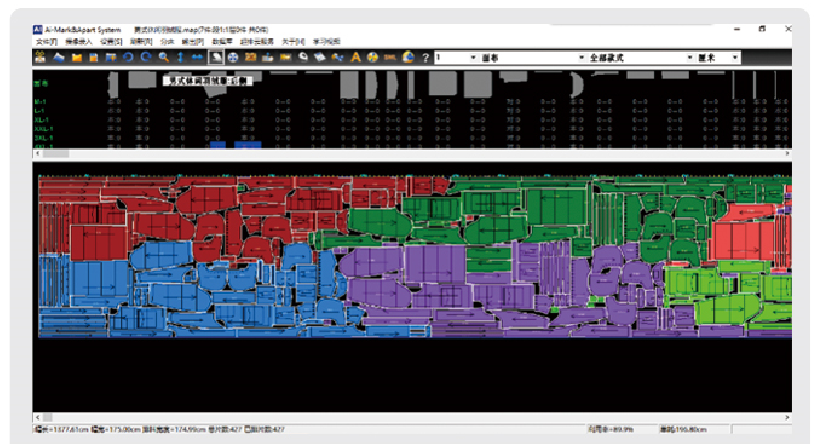Screen dimensions: 826x444
Task: Click the orange letter A text icon
Action: tap(355, 58)
